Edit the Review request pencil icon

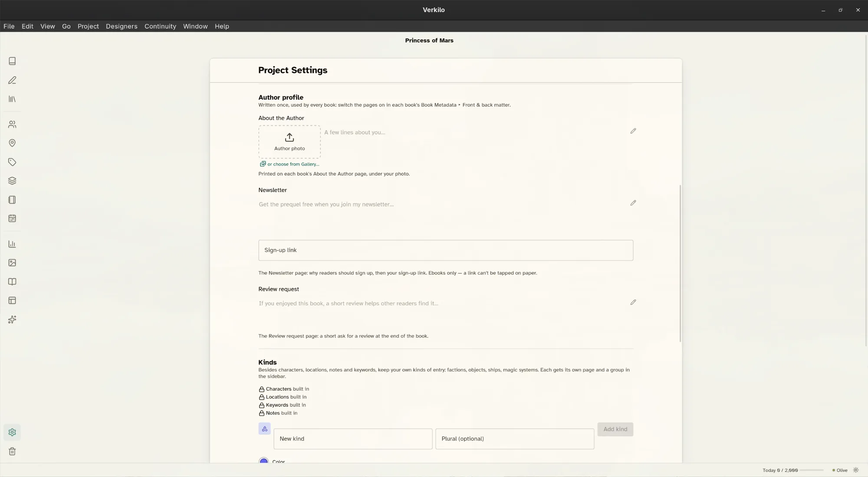(x=633, y=302)
